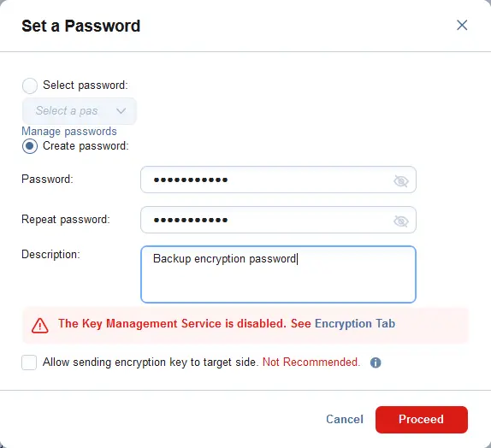Reveal the Repeat password field via eye icon
This screenshot has height=448, width=491.
pyautogui.click(x=401, y=221)
